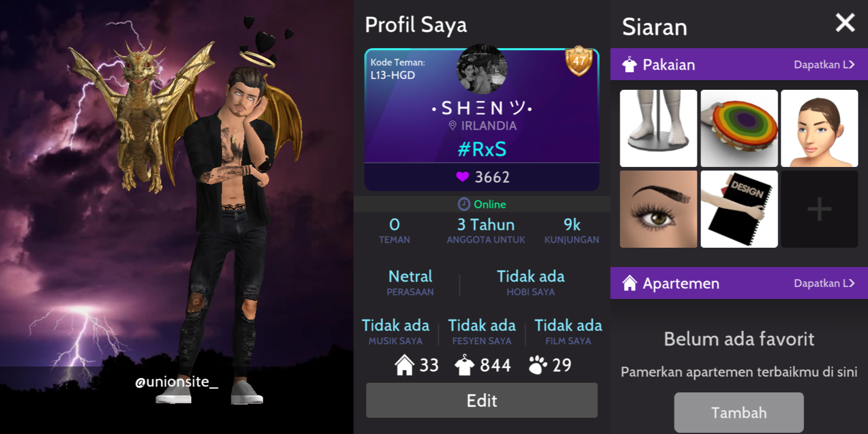Image resolution: width=868 pixels, height=434 pixels.
Task: Close the Siaran panel
Action: tap(845, 23)
